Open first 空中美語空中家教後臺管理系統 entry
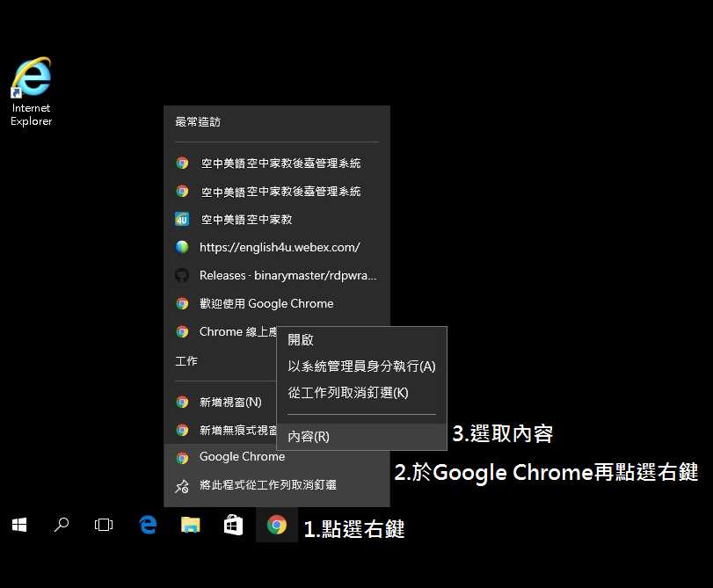 click(x=276, y=163)
